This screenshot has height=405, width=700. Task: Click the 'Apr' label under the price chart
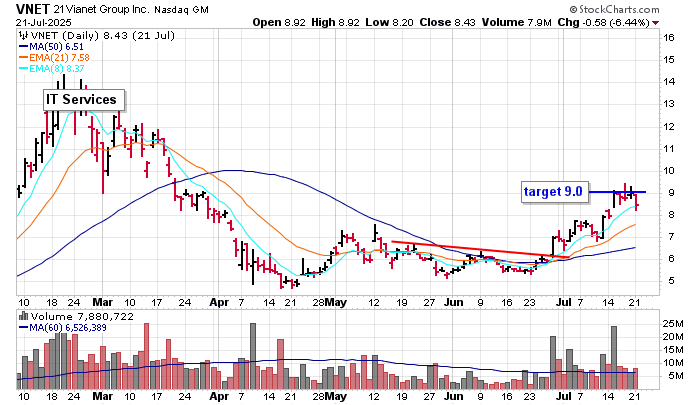point(219,302)
